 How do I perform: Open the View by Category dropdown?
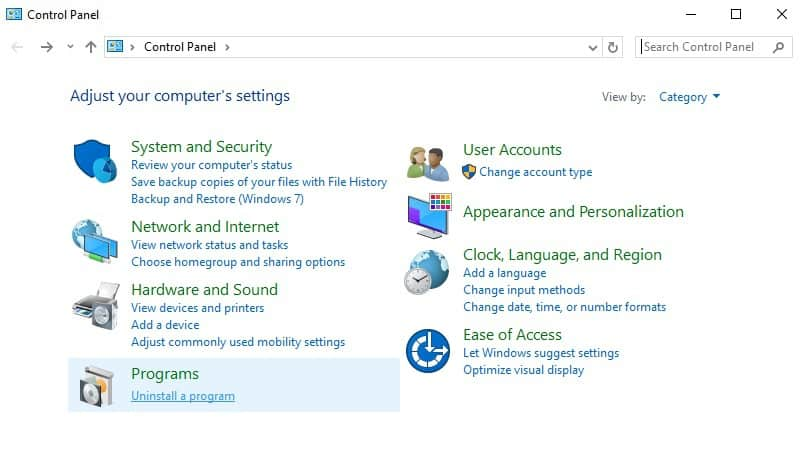coord(689,97)
